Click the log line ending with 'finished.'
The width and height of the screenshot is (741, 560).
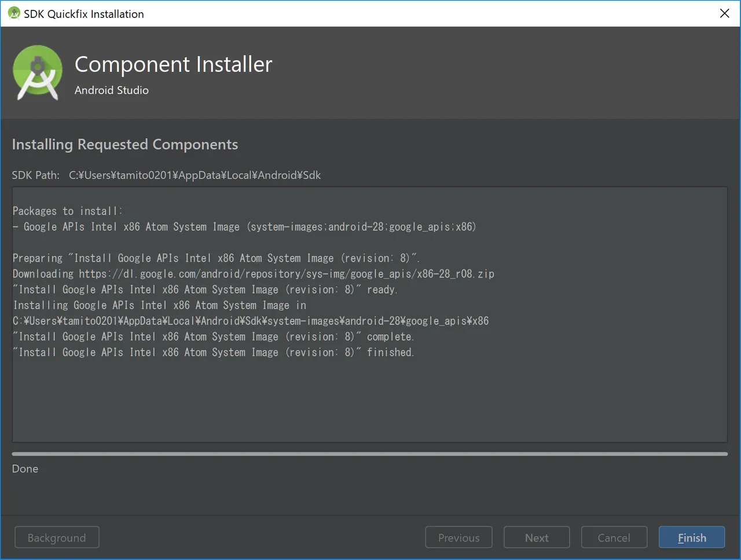[x=214, y=352]
